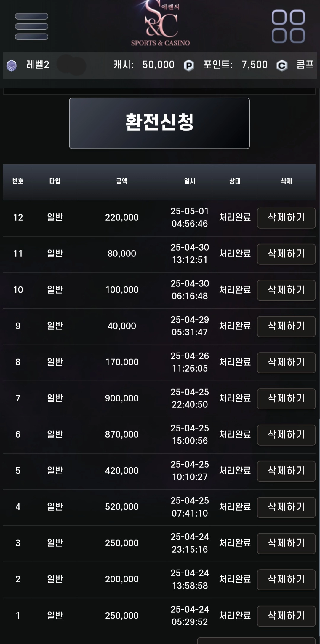Delete the 80,000 record number 11
Viewport: 320px width, 644px height.
pyautogui.click(x=286, y=254)
